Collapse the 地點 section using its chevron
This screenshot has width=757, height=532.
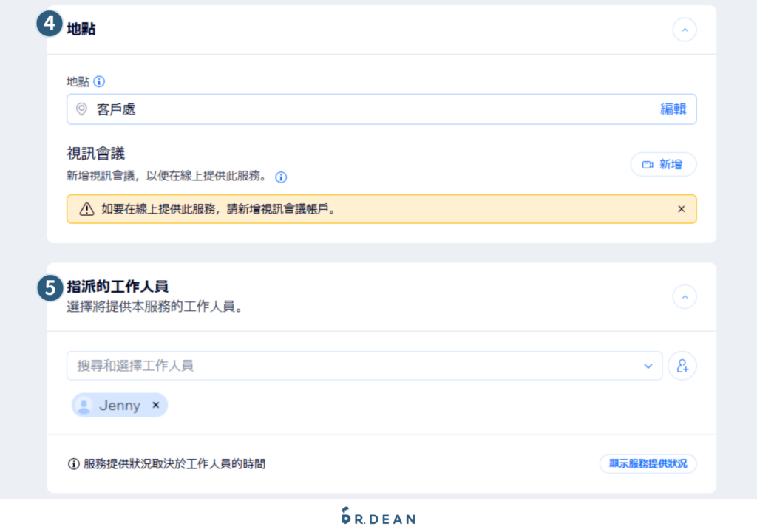(685, 30)
